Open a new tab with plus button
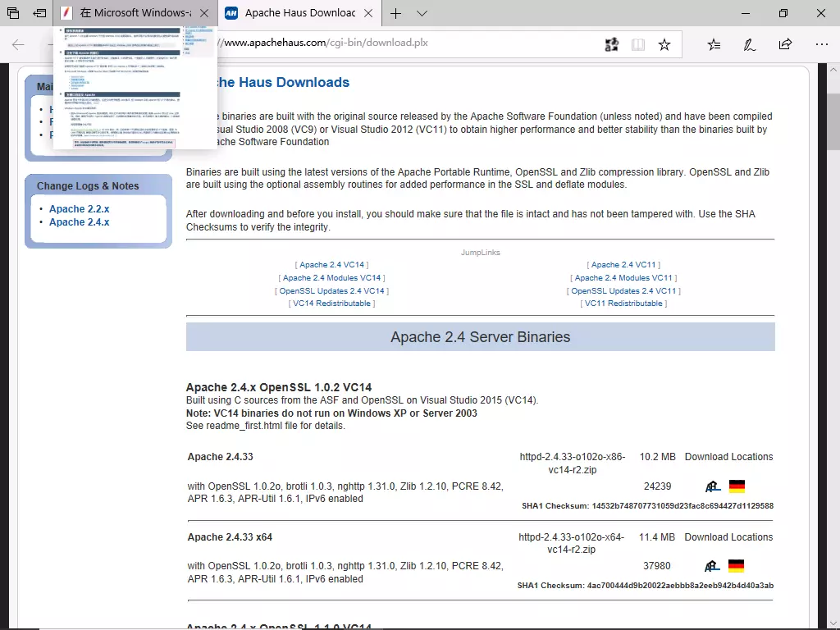 (396, 13)
